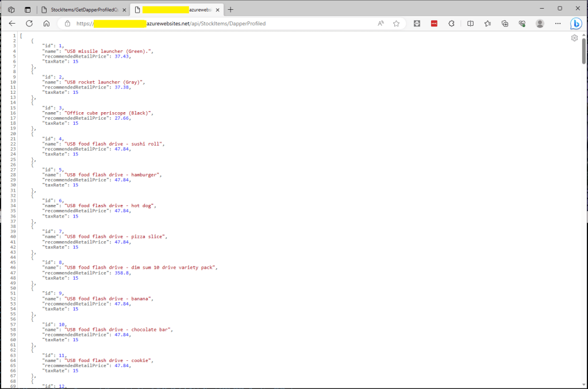Add this page to favorites star
Viewport: 588px width, 389px height.
[396, 24]
